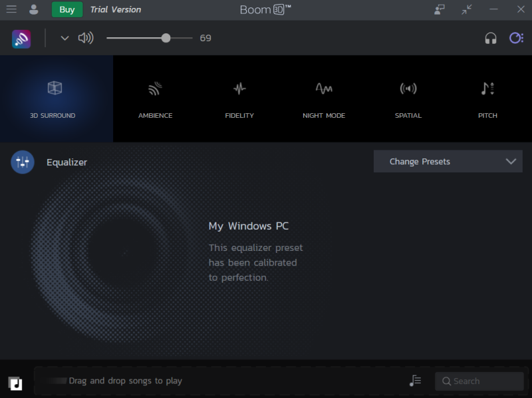Viewport: 532px width, 398px height.
Task: Click the green Buy button
Action: [x=67, y=9]
